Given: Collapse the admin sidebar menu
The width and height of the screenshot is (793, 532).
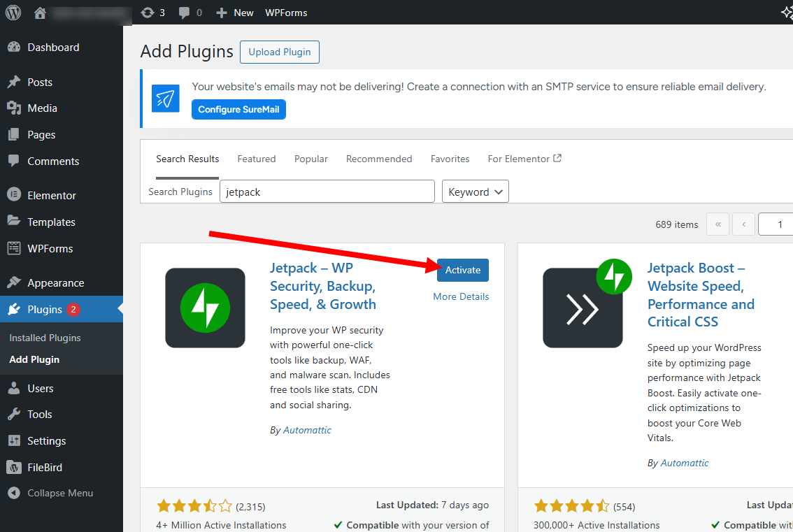Looking at the screenshot, I should coord(15,493).
